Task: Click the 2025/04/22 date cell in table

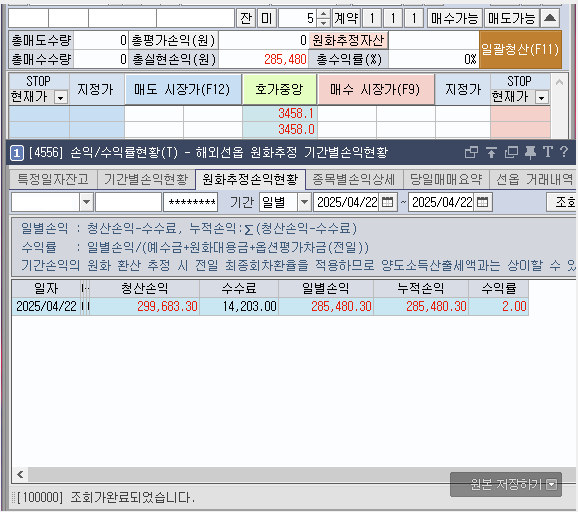Action: [46, 306]
